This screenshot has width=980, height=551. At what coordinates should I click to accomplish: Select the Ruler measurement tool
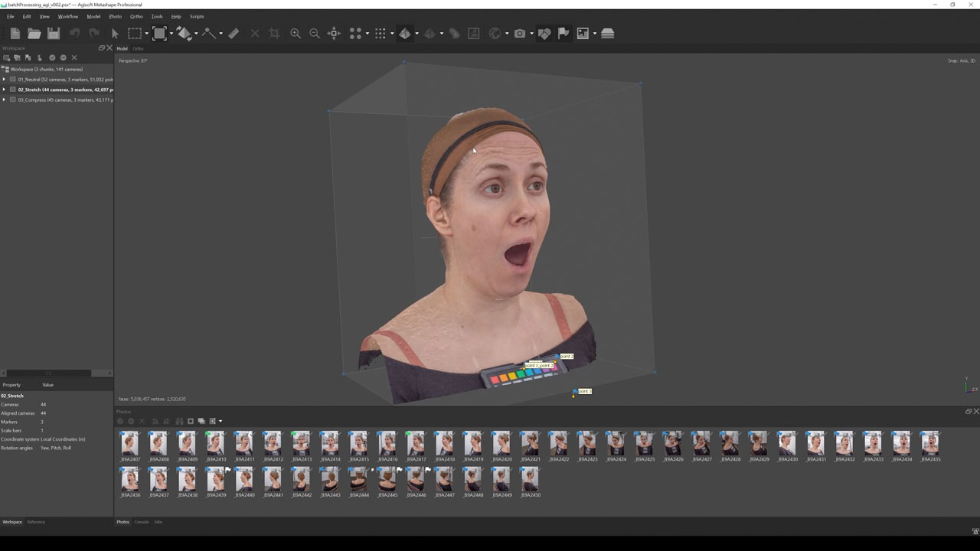(x=234, y=34)
